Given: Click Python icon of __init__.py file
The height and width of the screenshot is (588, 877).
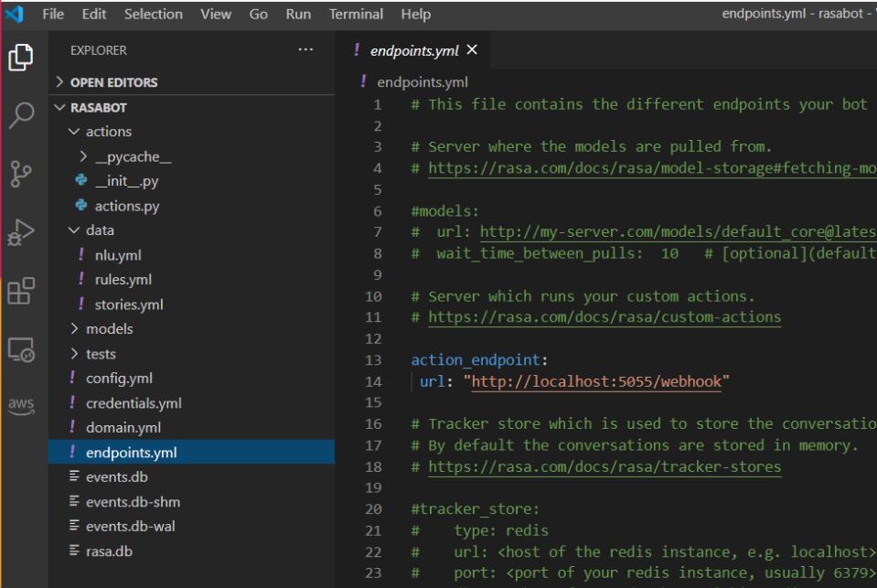Looking at the screenshot, I should [x=81, y=180].
